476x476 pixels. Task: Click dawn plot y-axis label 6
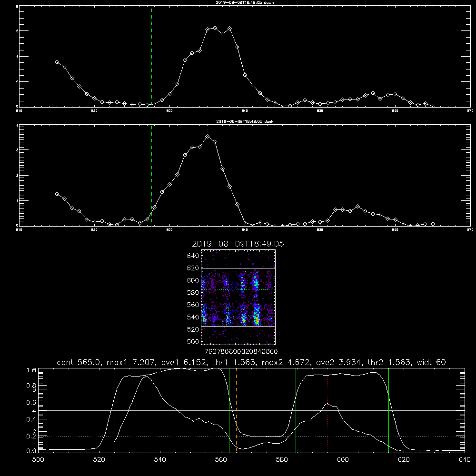tap(17, 31)
